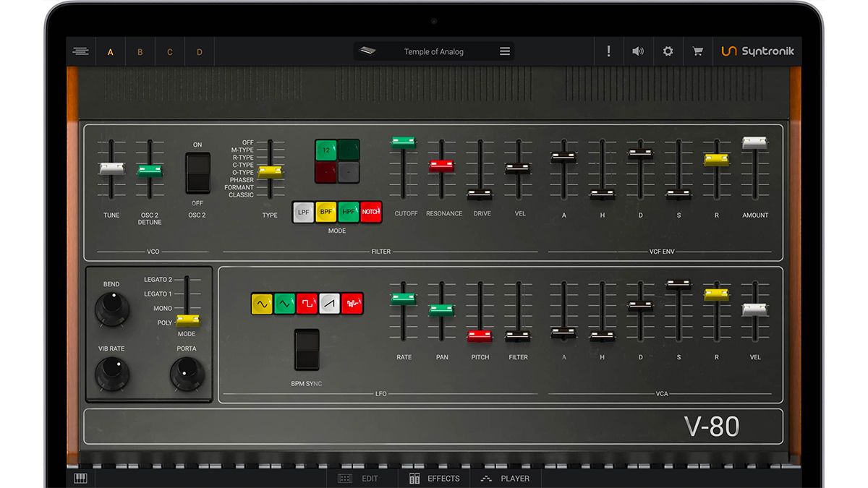Switch to part B
868x488 pixels.
tap(140, 51)
